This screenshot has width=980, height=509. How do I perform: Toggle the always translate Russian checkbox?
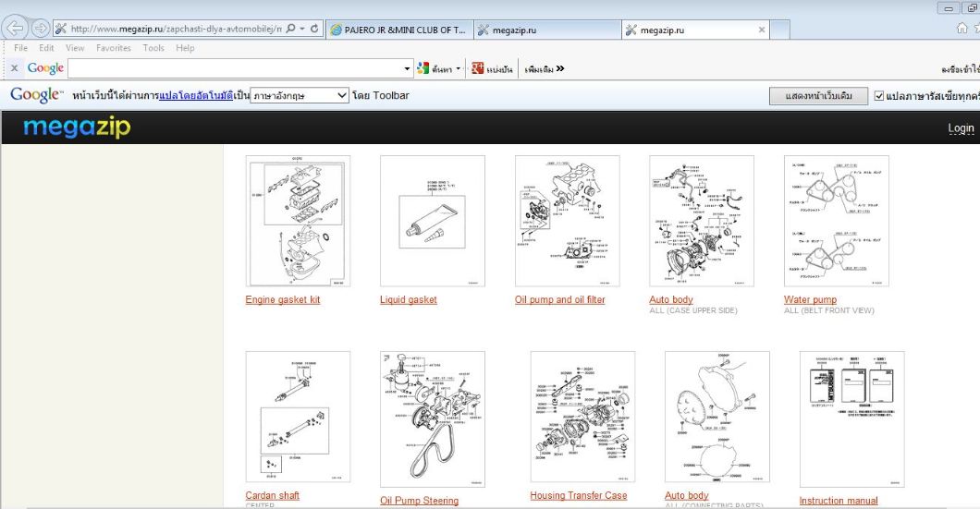(x=880, y=96)
